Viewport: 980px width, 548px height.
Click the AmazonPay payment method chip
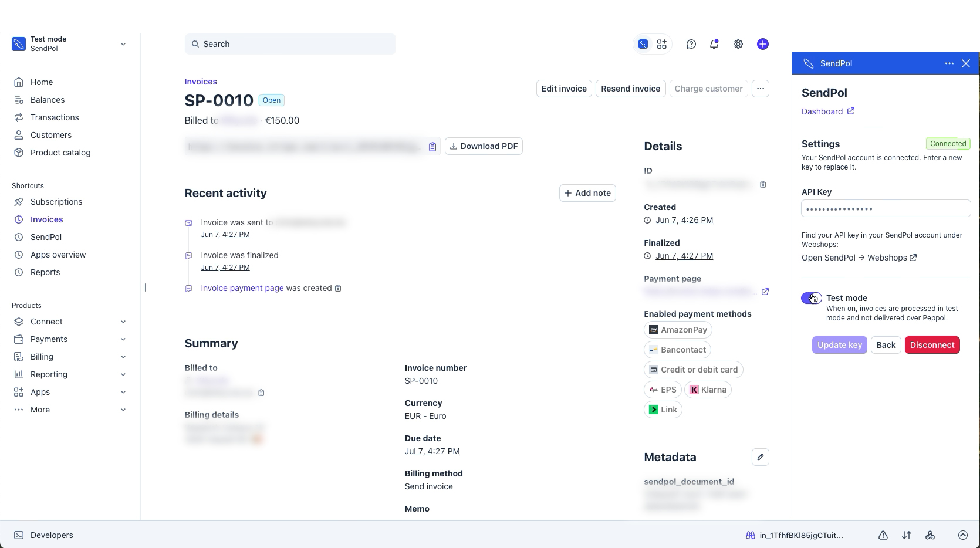point(678,330)
